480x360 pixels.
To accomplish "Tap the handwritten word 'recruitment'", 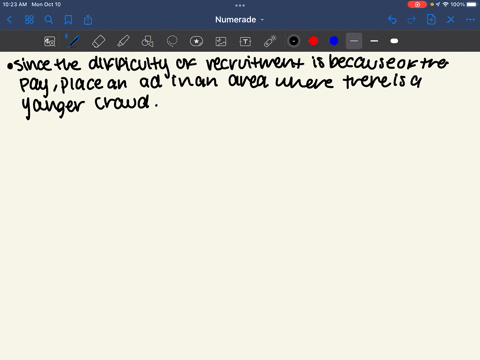I will 255,63.
